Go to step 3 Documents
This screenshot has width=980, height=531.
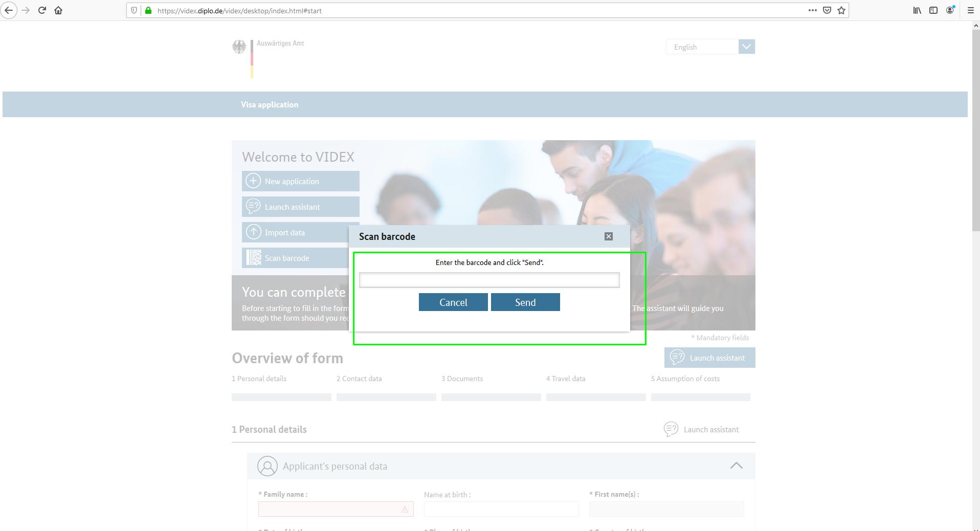(462, 379)
